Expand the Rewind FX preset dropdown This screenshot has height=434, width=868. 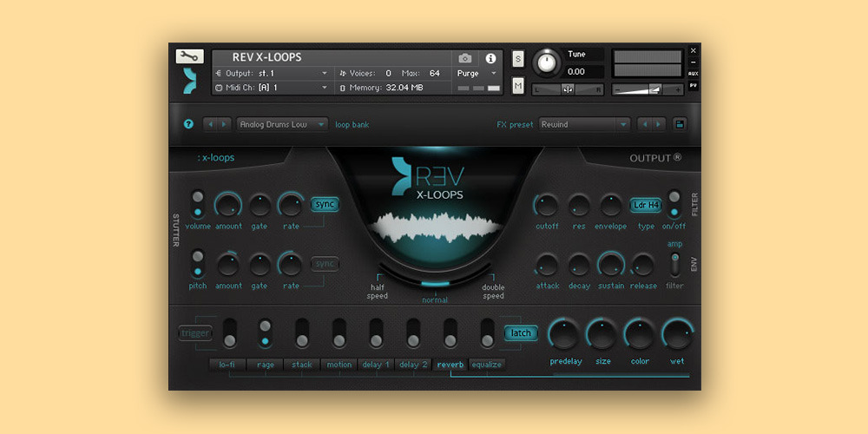[x=584, y=124]
